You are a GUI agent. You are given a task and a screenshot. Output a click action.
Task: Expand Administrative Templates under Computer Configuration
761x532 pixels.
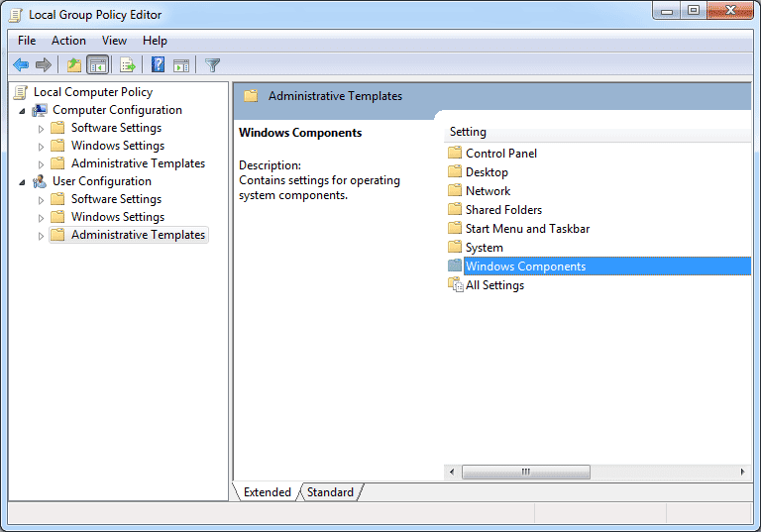click(x=42, y=164)
